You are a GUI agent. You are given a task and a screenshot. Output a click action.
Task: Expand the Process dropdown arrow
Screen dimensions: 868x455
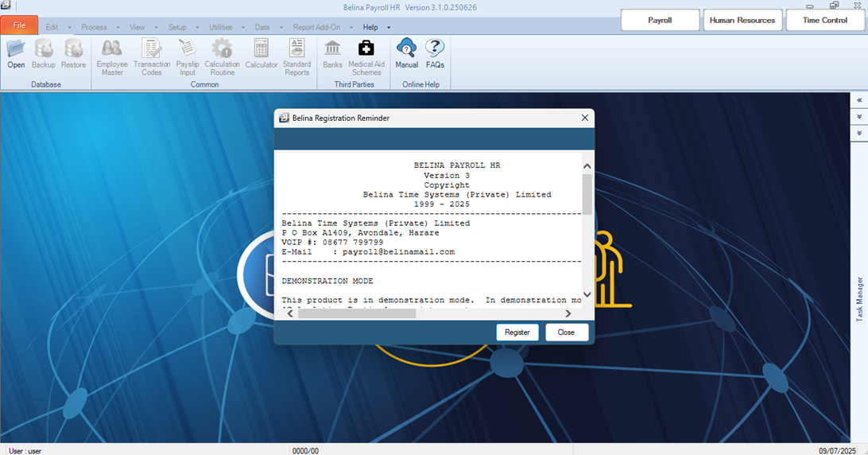coord(118,28)
